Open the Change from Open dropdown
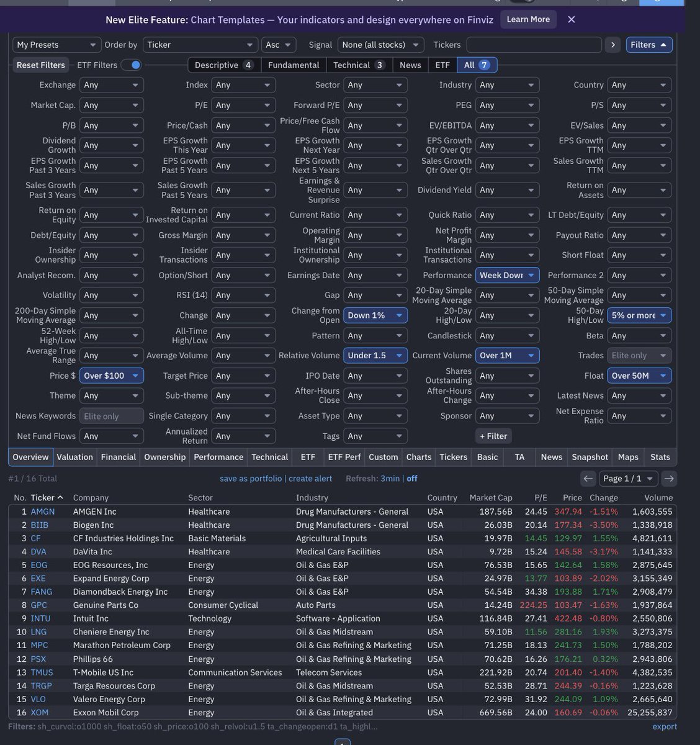Viewport: 700px width, 745px height. tap(375, 315)
